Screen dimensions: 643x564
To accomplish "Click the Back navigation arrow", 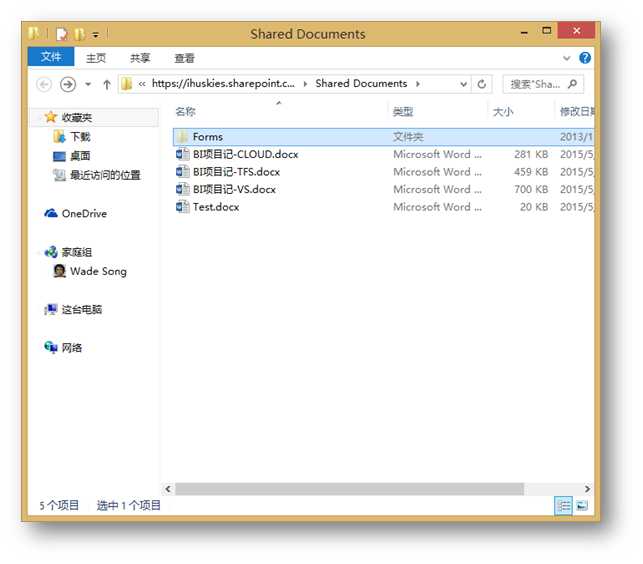I will [44, 84].
